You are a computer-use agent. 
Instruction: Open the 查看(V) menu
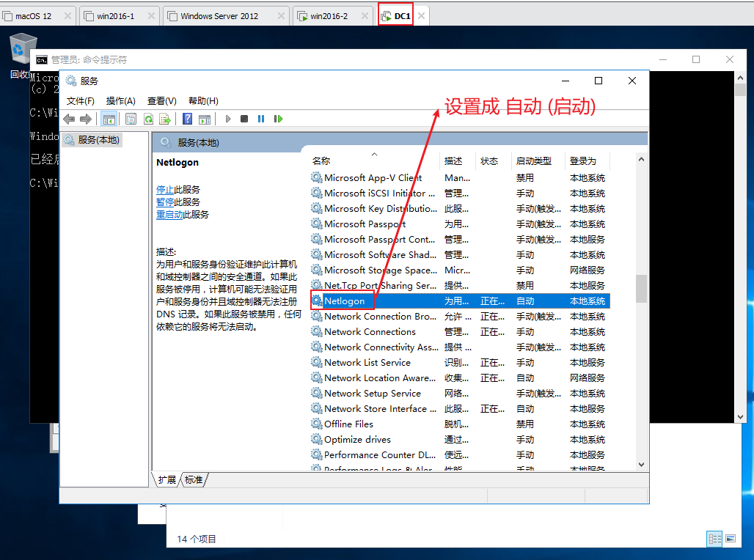click(x=161, y=101)
